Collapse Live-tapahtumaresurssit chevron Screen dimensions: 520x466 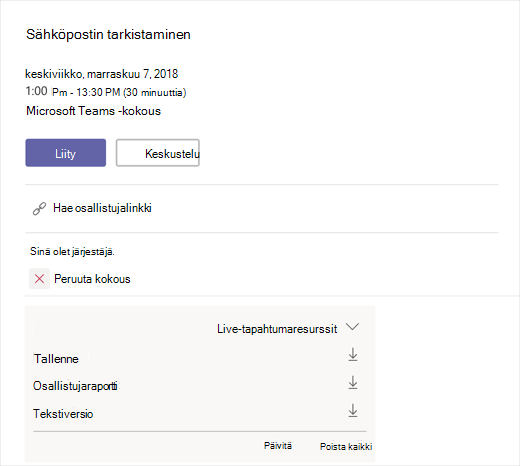pyautogui.click(x=352, y=327)
